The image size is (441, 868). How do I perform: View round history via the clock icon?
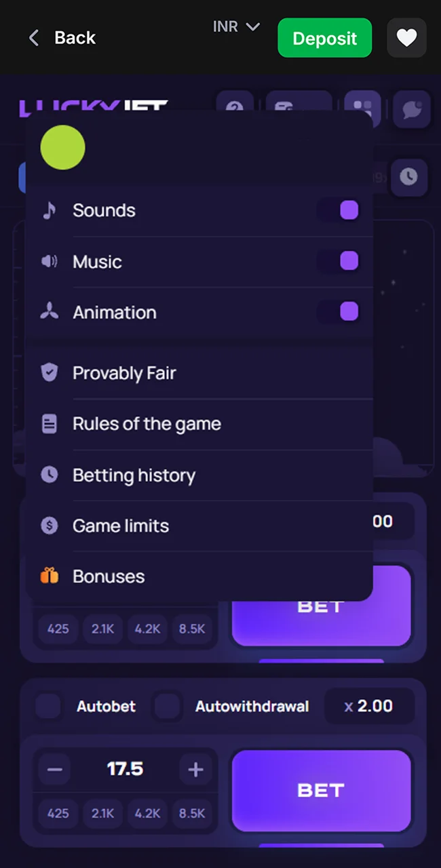(409, 177)
